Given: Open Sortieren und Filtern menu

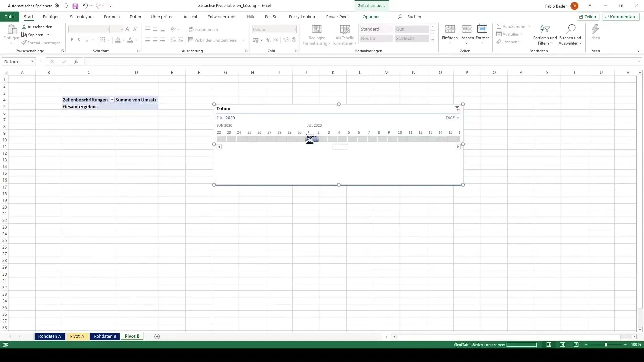Looking at the screenshot, I should (x=545, y=35).
